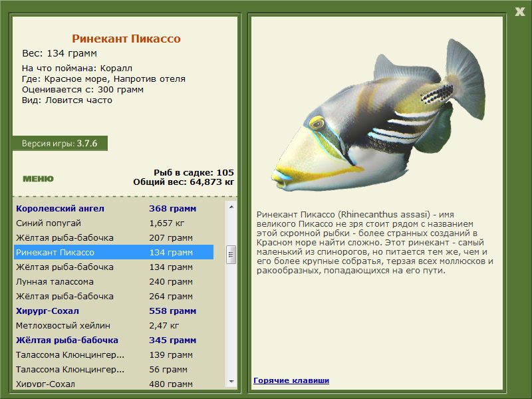The image size is (532, 399).
Task: Select Жёлтая рыба-бабочка 345 грамм row
Action: tap(114, 340)
